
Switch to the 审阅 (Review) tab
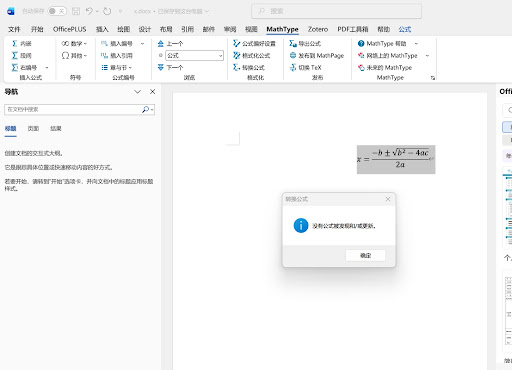[230, 29]
